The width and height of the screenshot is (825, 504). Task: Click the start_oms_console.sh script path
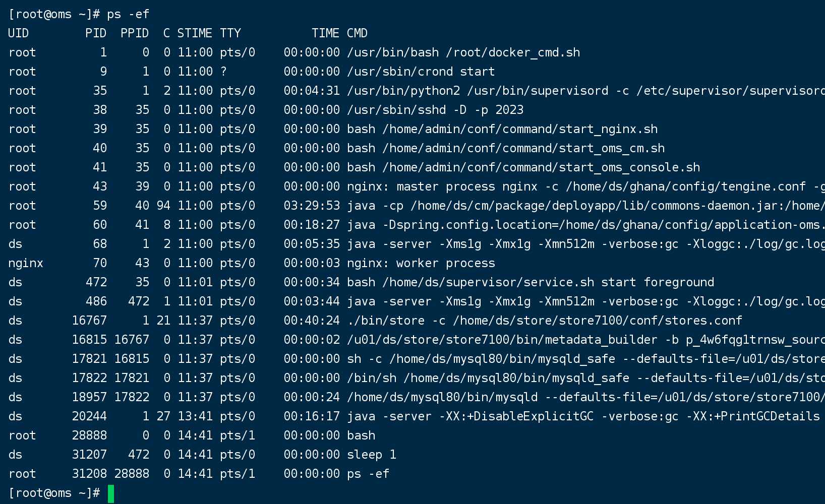click(541, 167)
